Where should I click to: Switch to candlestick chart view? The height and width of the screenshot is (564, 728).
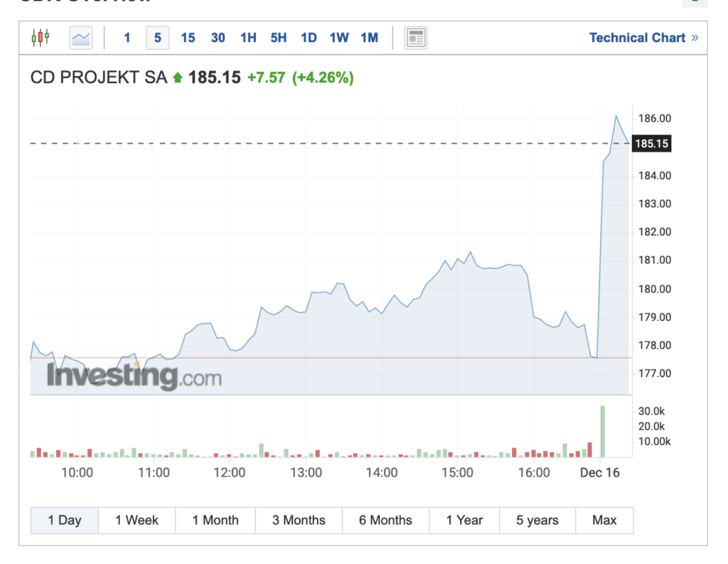click(x=41, y=37)
